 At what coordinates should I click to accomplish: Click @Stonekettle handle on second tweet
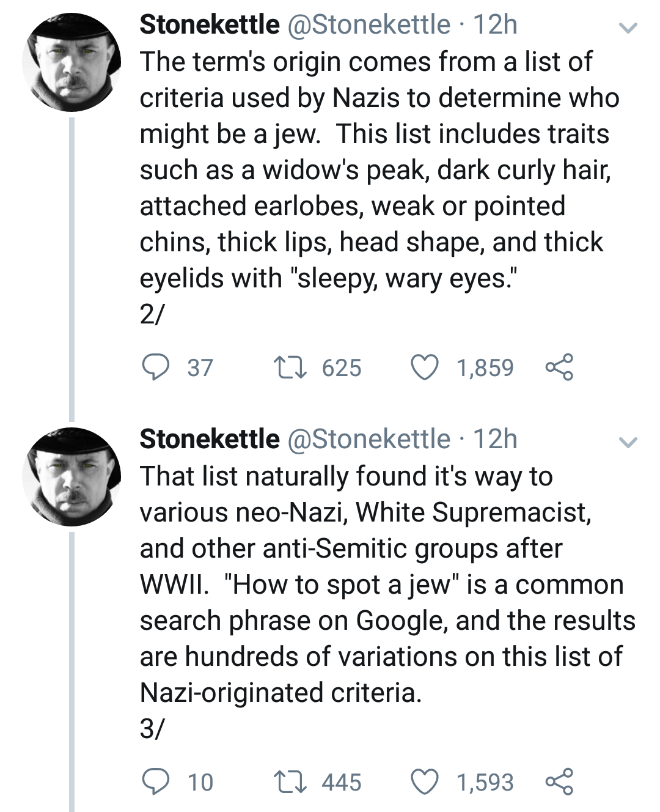pos(369,440)
